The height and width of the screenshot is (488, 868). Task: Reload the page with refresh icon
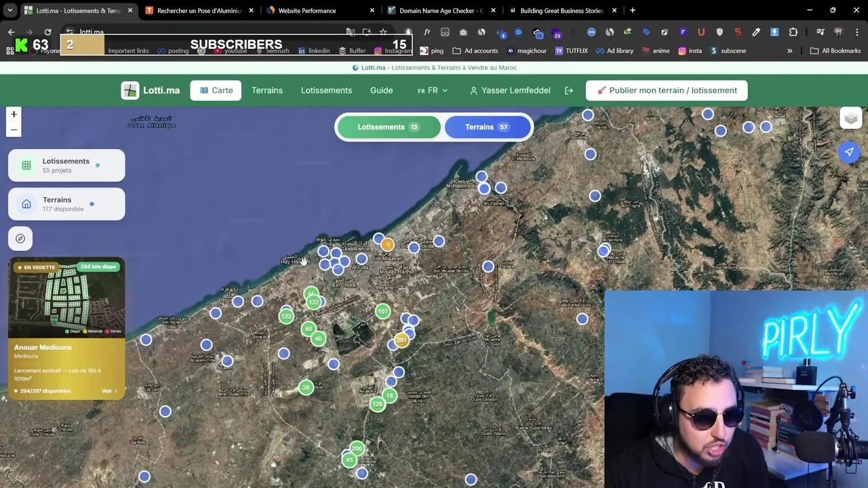(47, 32)
